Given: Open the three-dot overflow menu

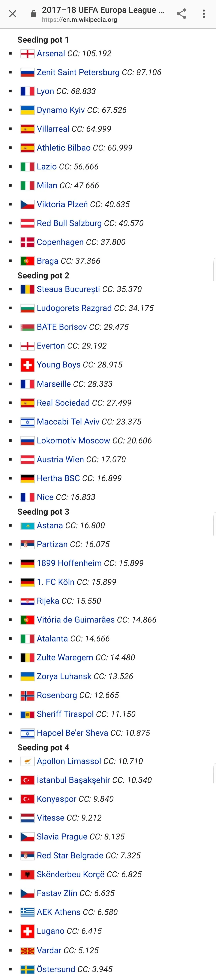Looking at the screenshot, I should tap(204, 14).
